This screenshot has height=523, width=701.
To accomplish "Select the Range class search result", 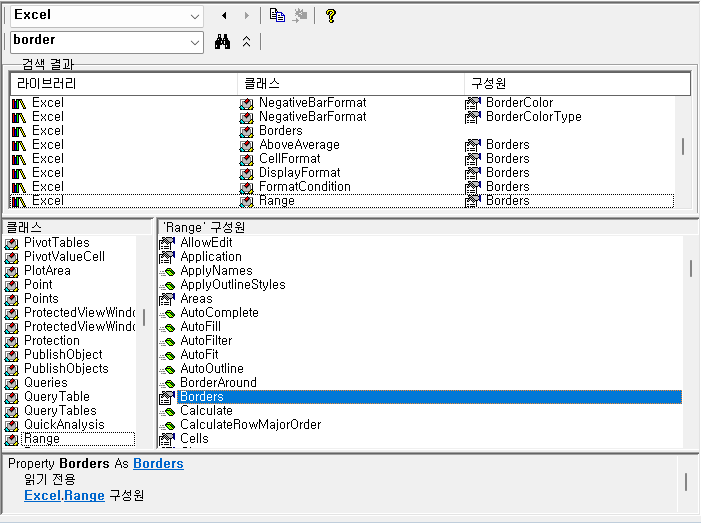I will [277, 201].
